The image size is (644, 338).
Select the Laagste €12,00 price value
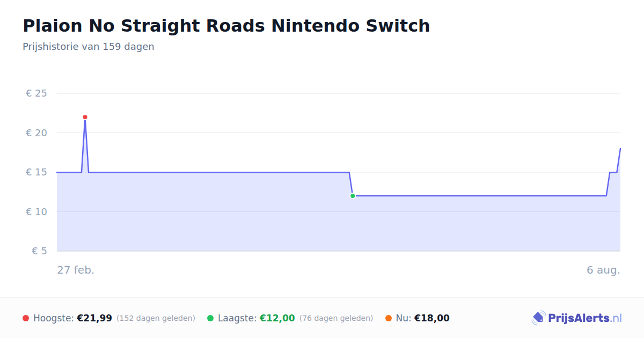pyautogui.click(x=277, y=318)
